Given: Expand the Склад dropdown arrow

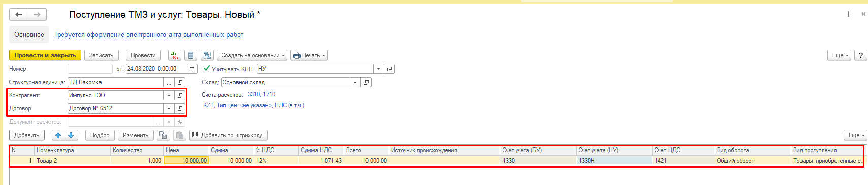Looking at the screenshot, I should tap(355, 82).
